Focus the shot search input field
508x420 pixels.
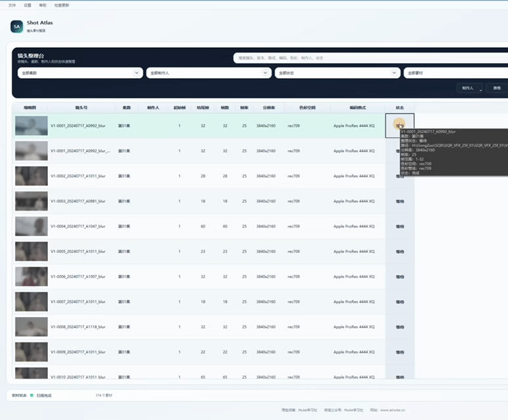pos(370,58)
